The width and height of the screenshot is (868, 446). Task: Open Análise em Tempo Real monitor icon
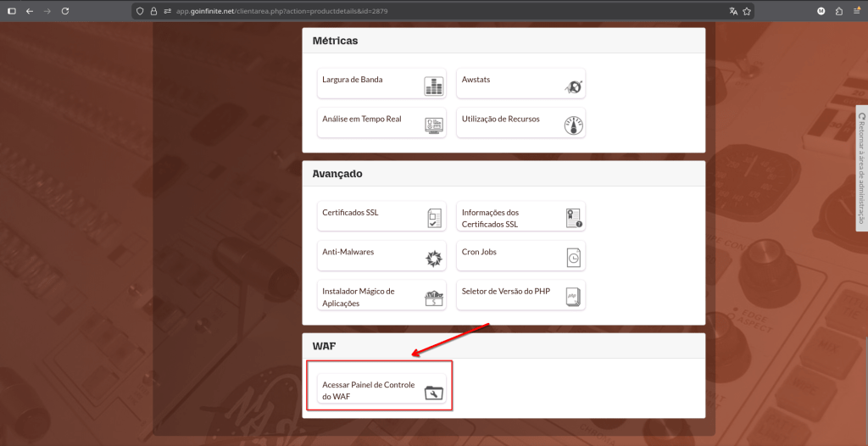[x=433, y=125]
